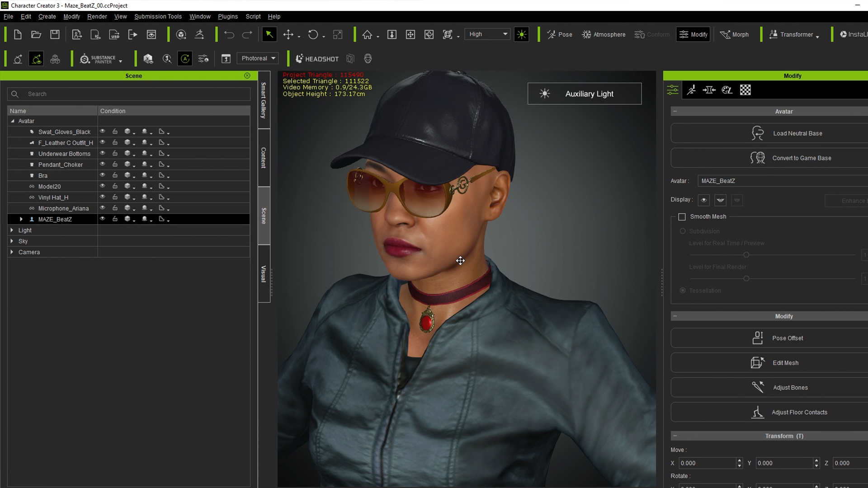Open the Render menu
The height and width of the screenshot is (488, 868).
(x=97, y=16)
